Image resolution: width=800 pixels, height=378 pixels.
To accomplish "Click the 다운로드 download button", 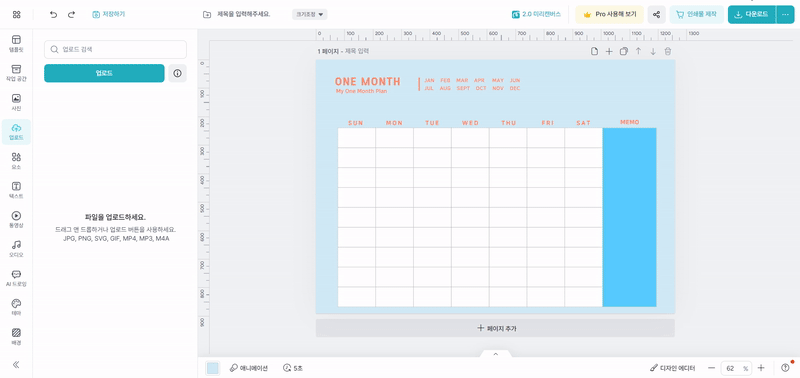I will pyautogui.click(x=752, y=14).
